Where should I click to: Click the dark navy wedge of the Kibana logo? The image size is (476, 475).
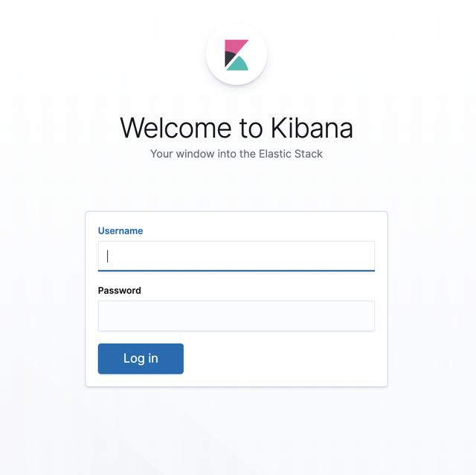coord(230,58)
